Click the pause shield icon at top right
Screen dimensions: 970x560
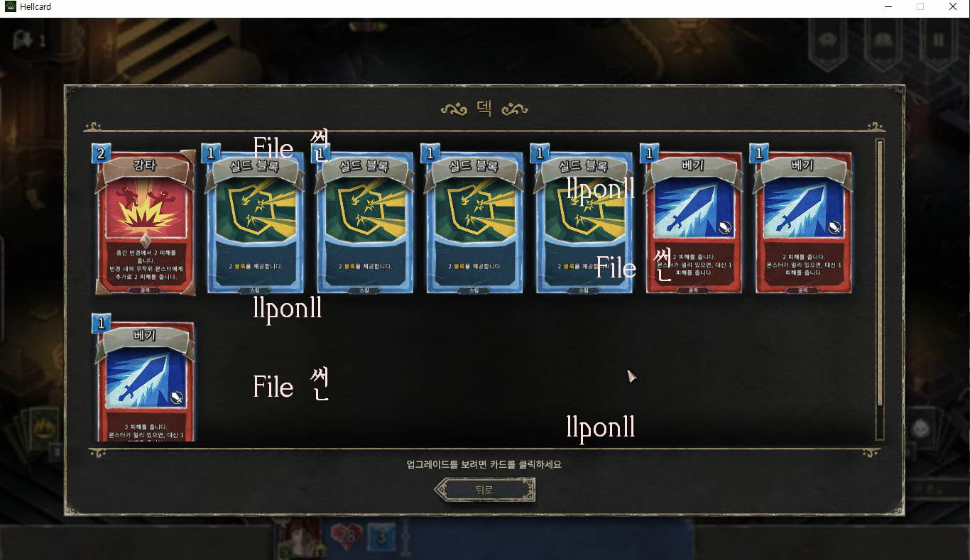(937, 41)
